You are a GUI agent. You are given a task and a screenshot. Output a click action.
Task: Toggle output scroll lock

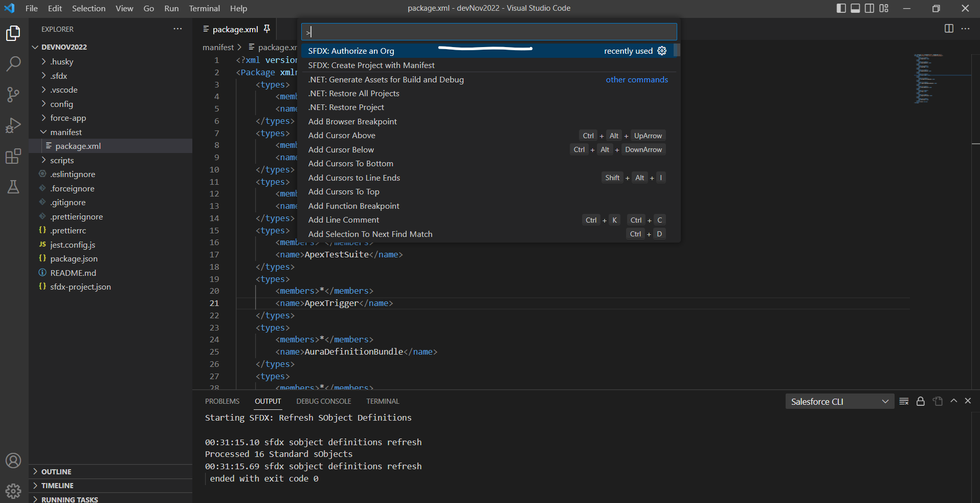(921, 401)
